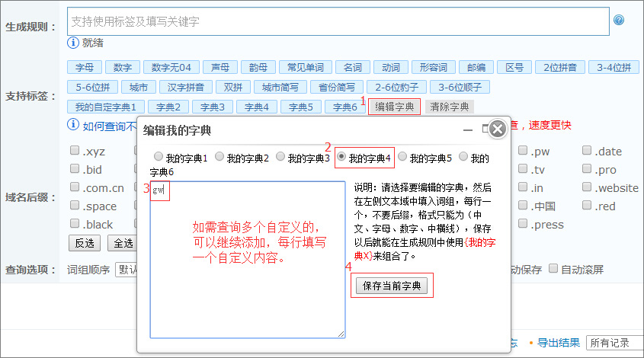
Task: Click the info icon before 如何查询
Action: [x=73, y=125]
